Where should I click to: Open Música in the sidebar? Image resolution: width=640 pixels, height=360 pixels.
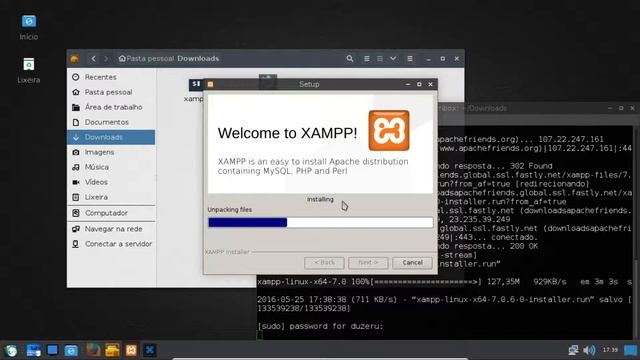(x=111, y=167)
